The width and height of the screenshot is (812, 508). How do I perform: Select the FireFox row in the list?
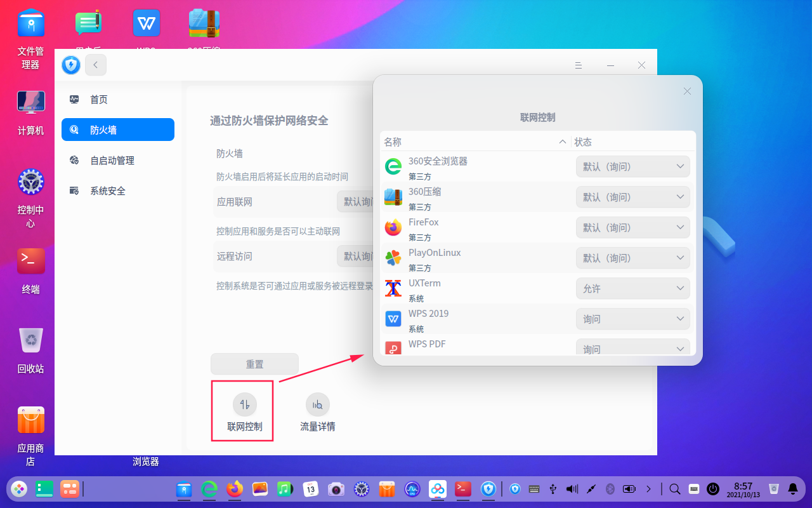[538, 227]
